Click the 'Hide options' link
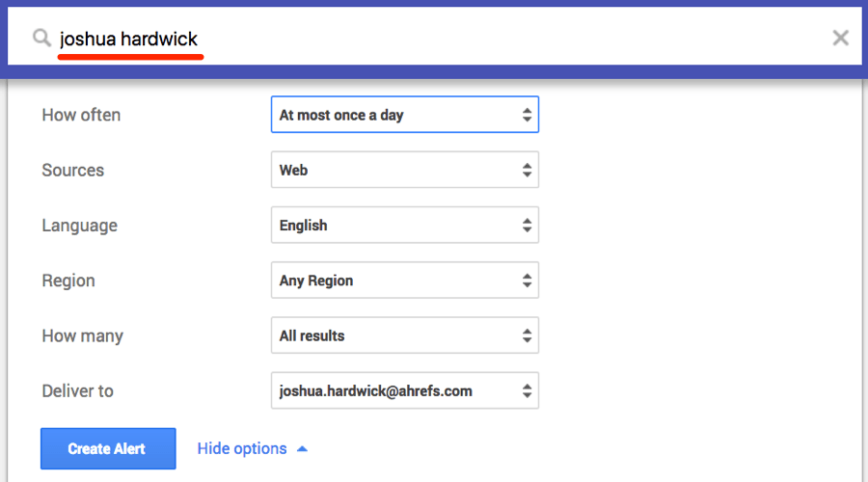868x482 pixels. pyautogui.click(x=242, y=449)
